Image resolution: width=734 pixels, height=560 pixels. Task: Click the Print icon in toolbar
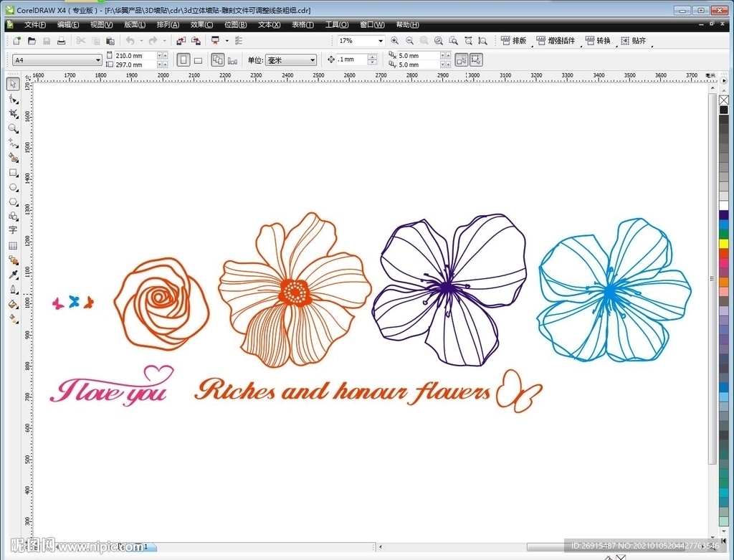tap(62, 42)
